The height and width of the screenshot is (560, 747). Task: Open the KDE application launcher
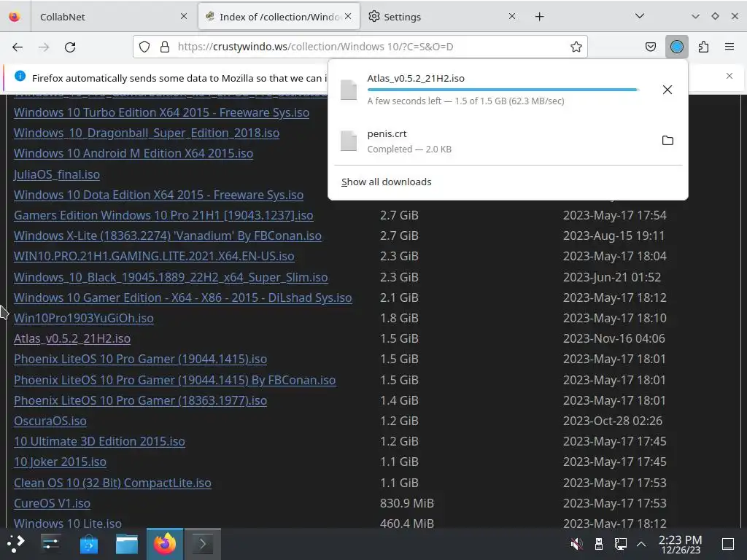click(x=16, y=544)
